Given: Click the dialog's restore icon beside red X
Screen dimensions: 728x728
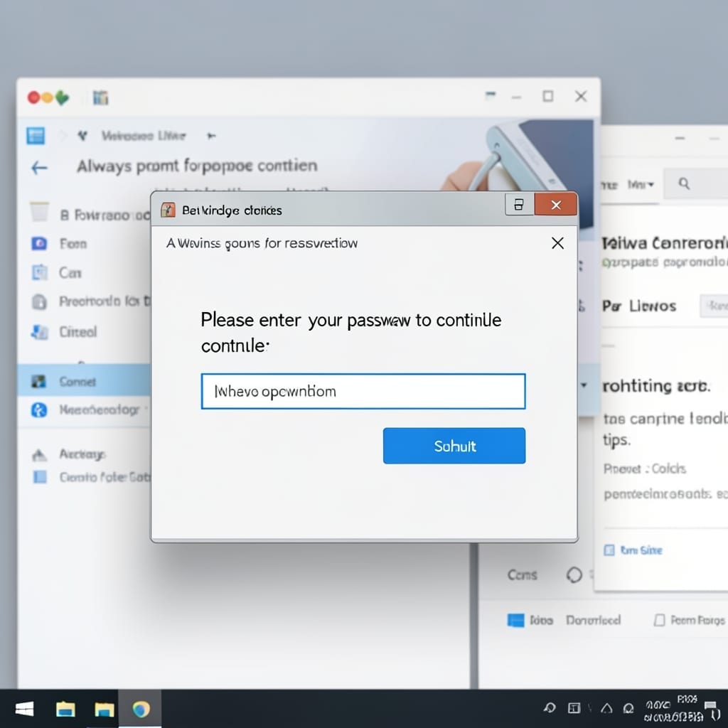Looking at the screenshot, I should pyautogui.click(x=519, y=205).
